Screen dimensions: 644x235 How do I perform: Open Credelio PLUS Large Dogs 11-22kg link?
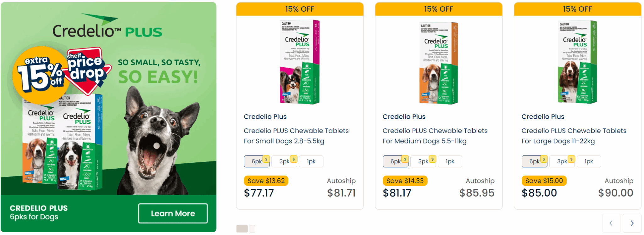(574, 136)
